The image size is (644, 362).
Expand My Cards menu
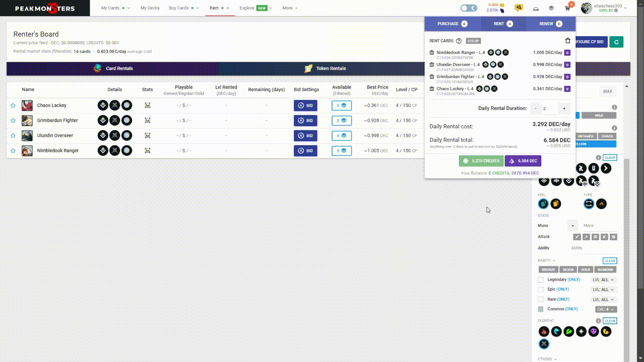pos(115,8)
